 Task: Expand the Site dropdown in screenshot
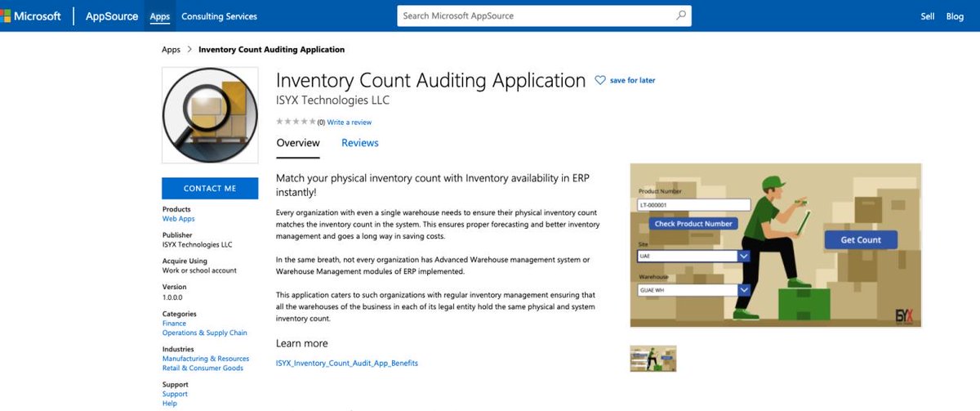tap(743, 256)
